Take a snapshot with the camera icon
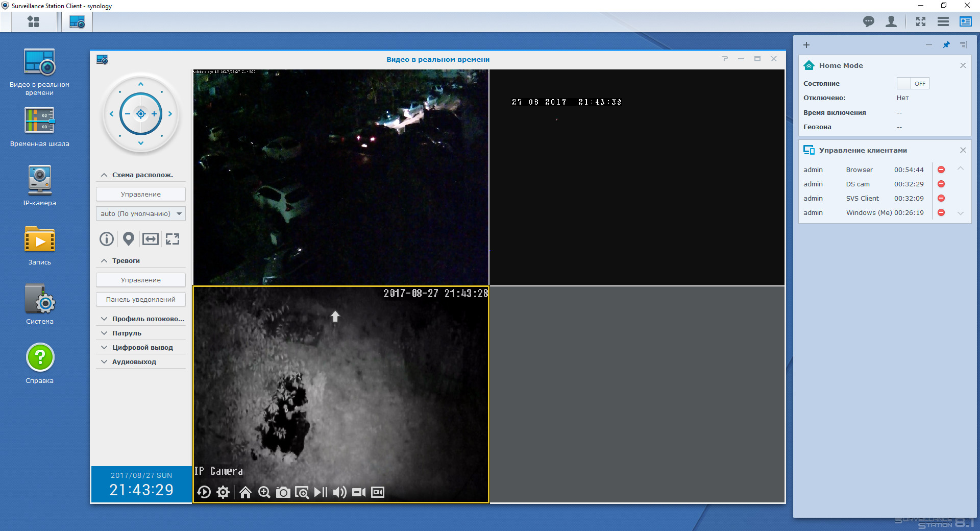This screenshot has height=531, width=980. point(283,492)
